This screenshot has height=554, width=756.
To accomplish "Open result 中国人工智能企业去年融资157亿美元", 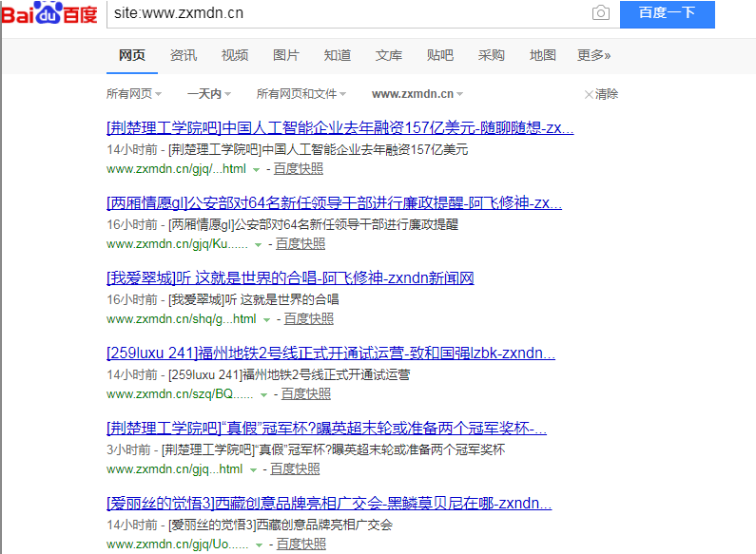I will pyautogui.click(x=339, y=127).
